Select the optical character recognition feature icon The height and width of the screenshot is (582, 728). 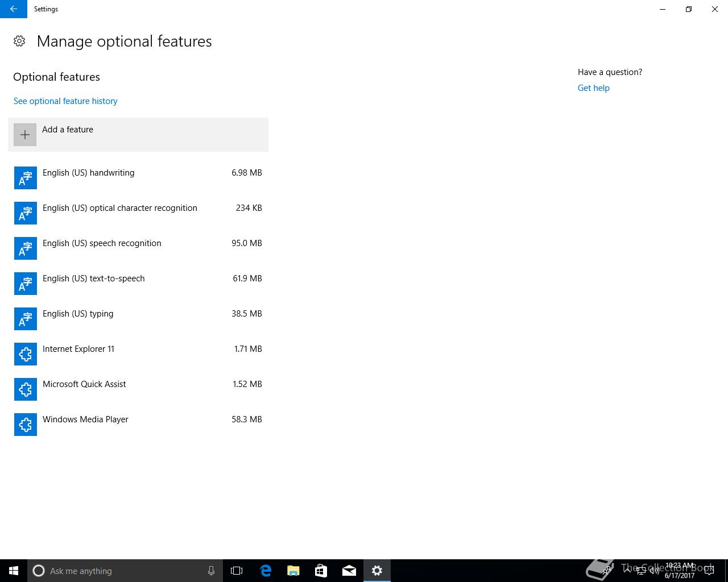click(x=26, y=213)
